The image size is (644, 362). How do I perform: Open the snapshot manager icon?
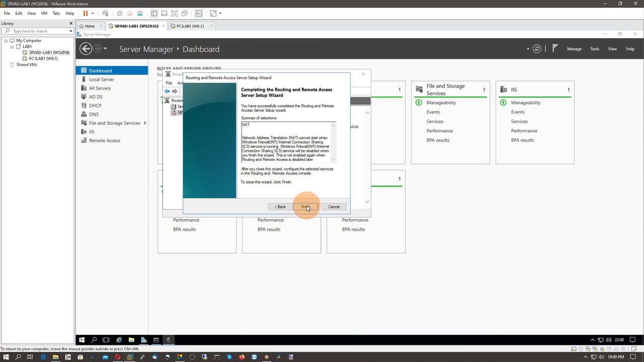point(140,14)
